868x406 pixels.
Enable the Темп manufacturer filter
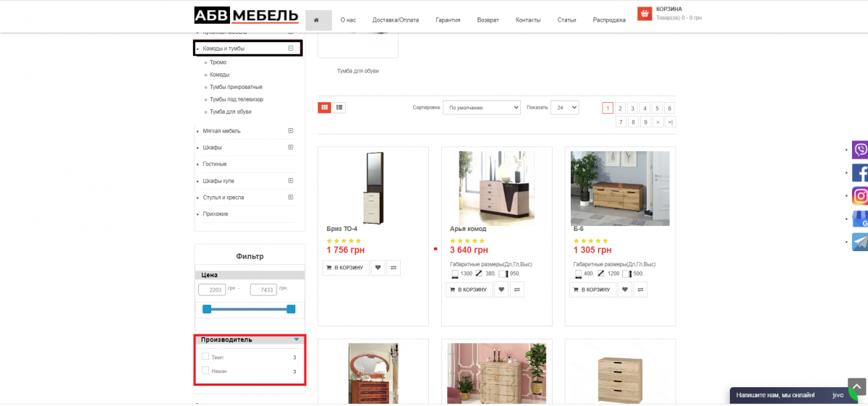[205, 356]
